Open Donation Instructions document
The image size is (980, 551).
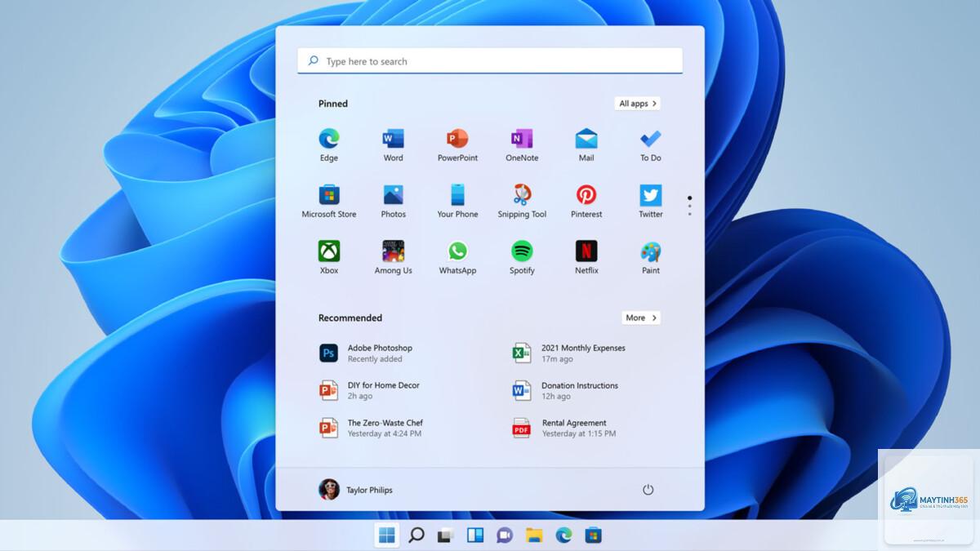point(565,390)
